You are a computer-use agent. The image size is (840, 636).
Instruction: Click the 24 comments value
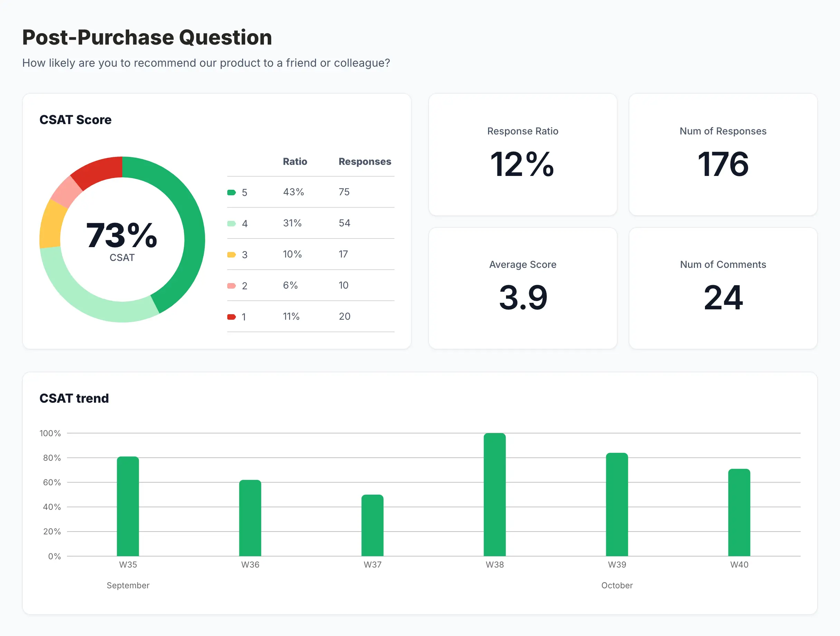click(x=723, y=298)
